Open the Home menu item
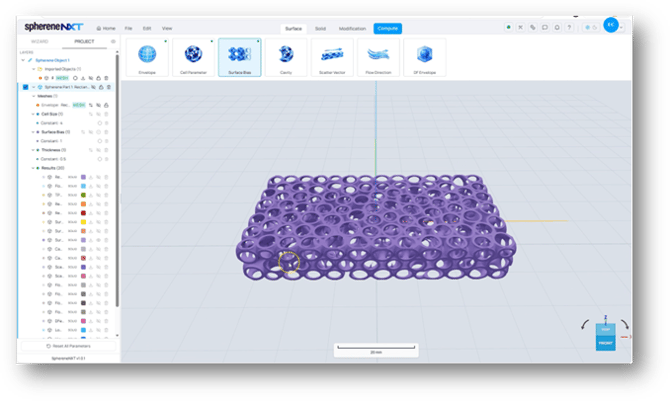The height and width of the screenshot is (401, 670). (x=106, y=28)
